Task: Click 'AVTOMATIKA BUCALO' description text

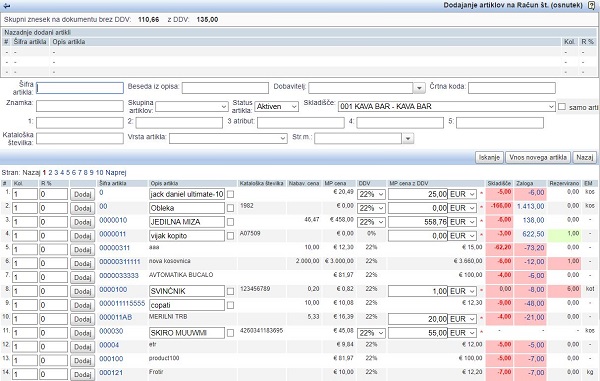Action: pos(181,275)
